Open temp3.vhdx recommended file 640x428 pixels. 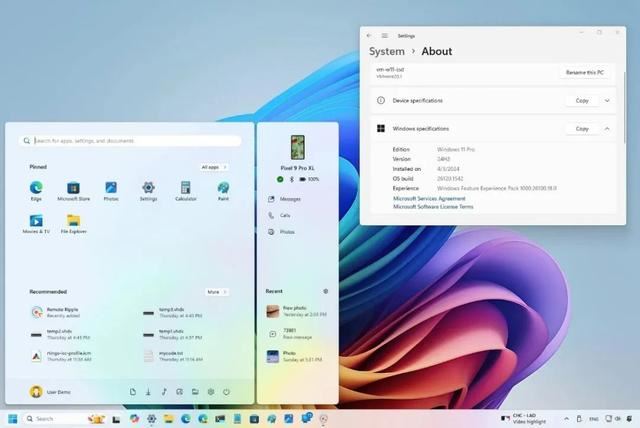[x=172, y=313]
